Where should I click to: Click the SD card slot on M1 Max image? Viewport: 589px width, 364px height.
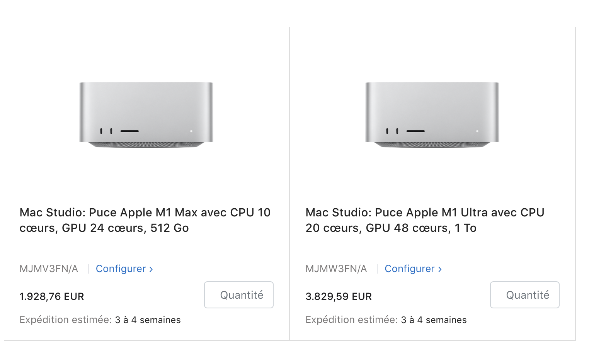coord(129,131)
